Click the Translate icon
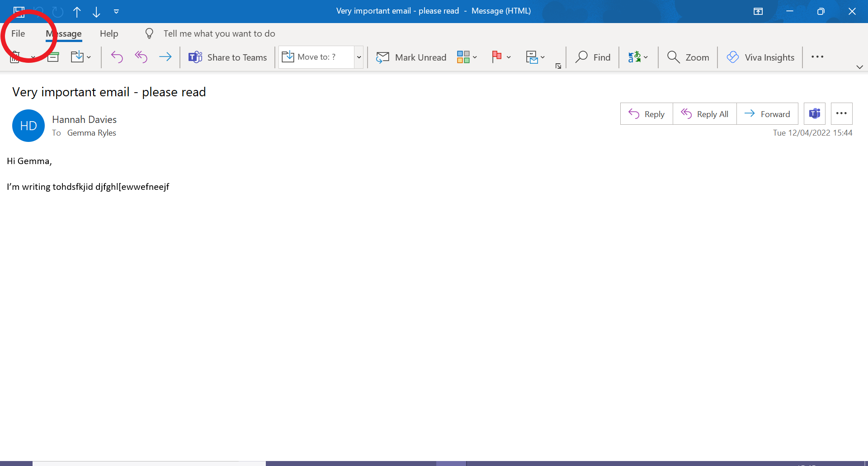Screen dimensions: 868x466 click(x=634, y=57)
